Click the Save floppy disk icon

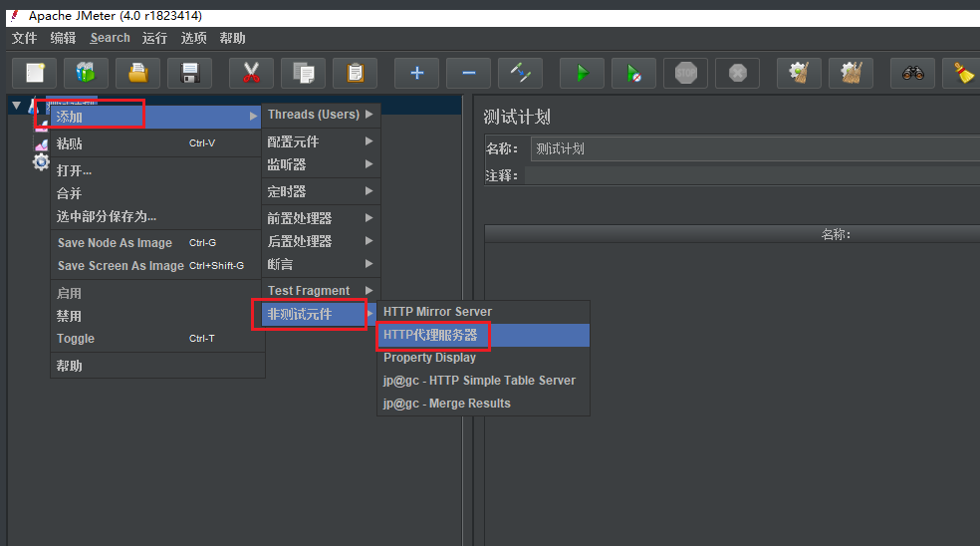190,73
